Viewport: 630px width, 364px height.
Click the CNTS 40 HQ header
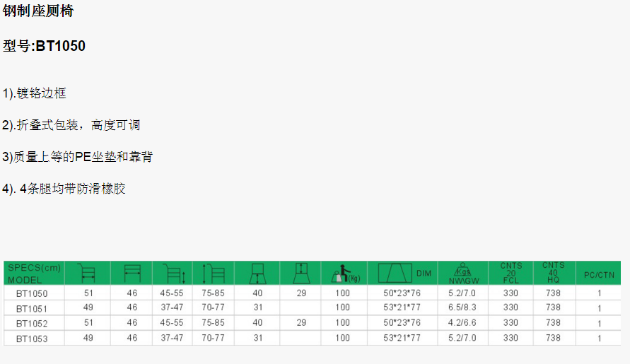(x=553, y=273)
